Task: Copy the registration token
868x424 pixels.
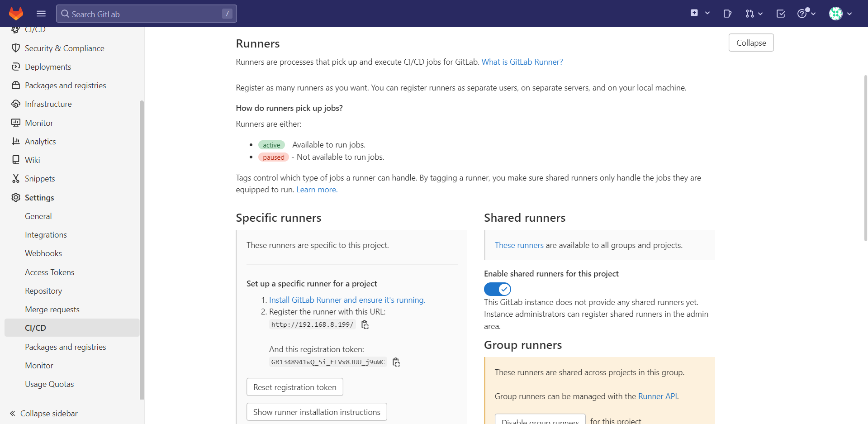Action: tap(396, 362)
